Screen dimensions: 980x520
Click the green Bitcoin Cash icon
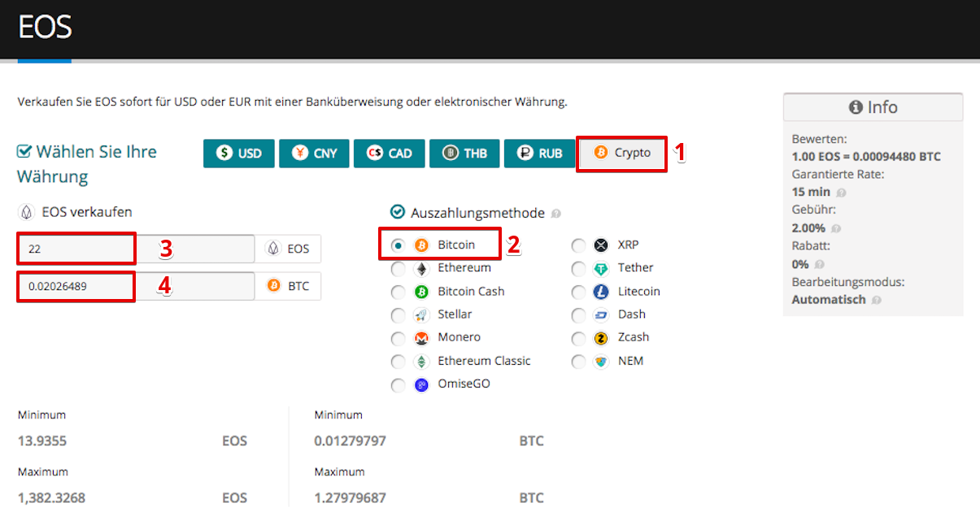(421, 292)
